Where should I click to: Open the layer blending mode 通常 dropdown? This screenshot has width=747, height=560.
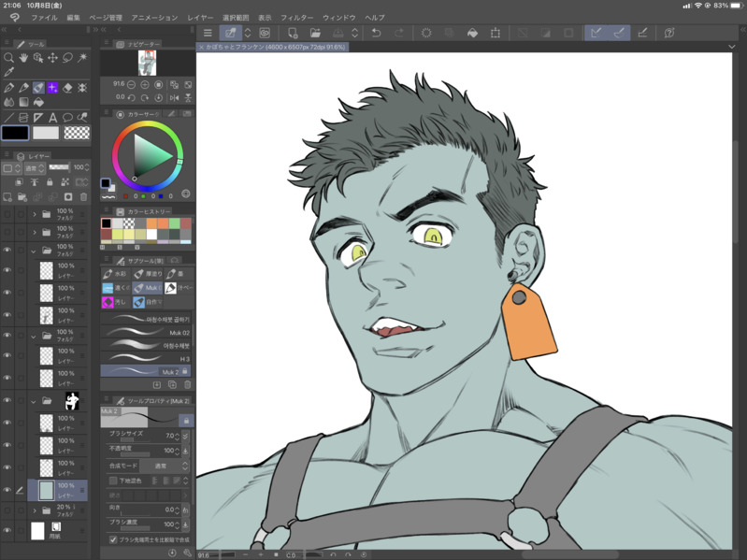point(33,168)
